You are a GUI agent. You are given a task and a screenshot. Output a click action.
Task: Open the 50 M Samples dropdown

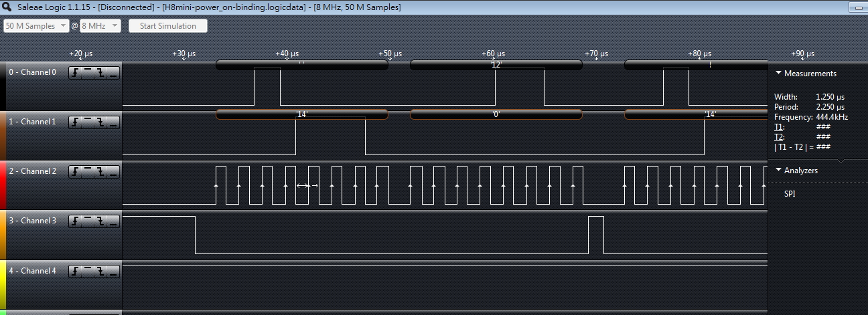coord(36,26)
